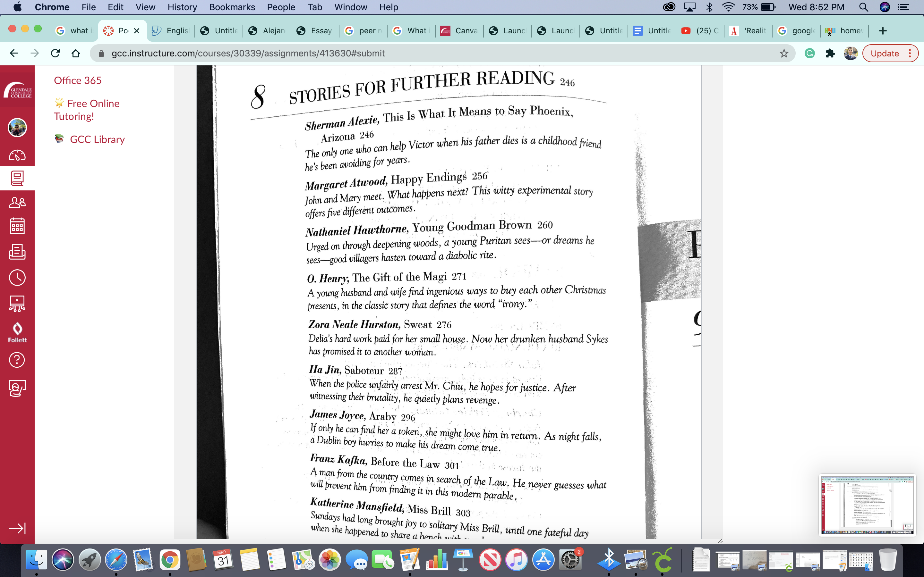
Task: Expand the Canvas global navigation arrow
Action: pyautogui.click(x=17, y=528)
